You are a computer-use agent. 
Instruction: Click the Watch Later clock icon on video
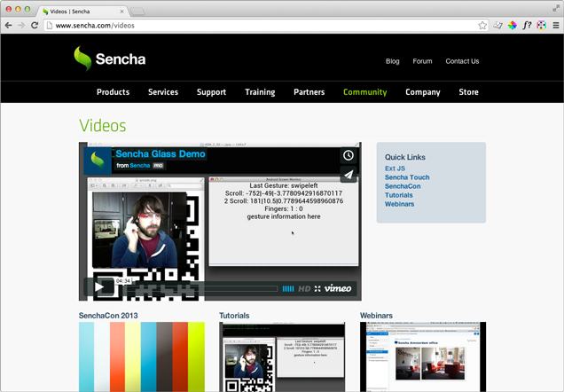(x=349, y=155)
